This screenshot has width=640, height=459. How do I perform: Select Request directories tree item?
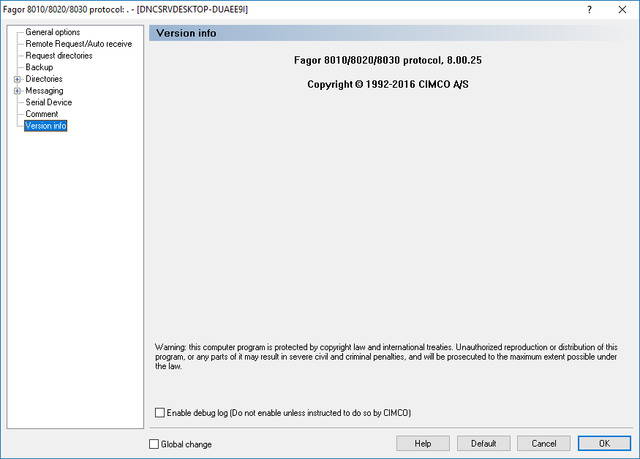(x=59, y=55)
